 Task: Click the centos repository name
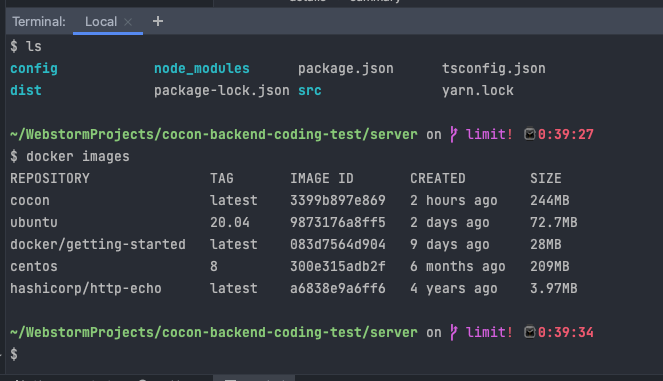[x=34, y=266]
